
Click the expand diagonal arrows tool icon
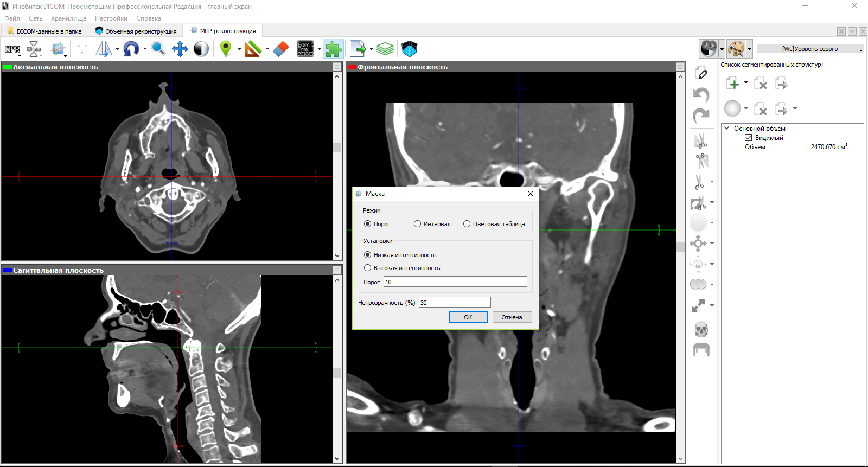coord(698,305)
